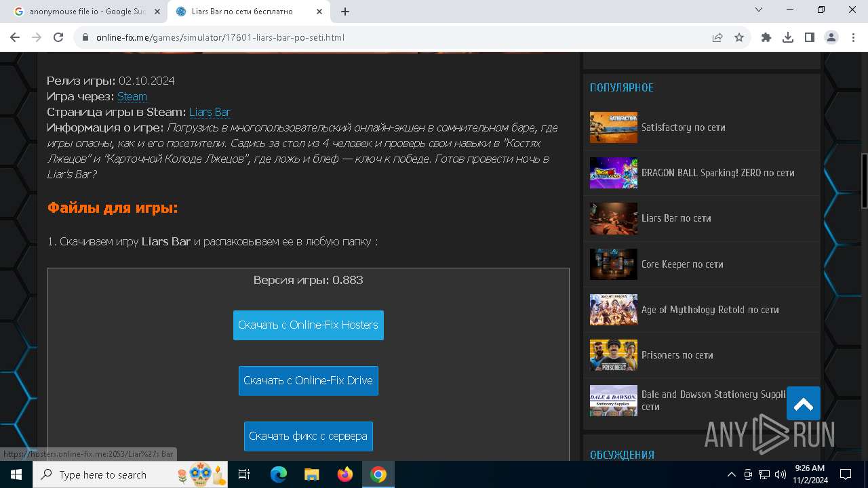The height and width of the screenshot is (488, 868).
Task: Open Dale and Dawson Stationery Supplies link
Action: pyautogui.click(x=713, y=400)
